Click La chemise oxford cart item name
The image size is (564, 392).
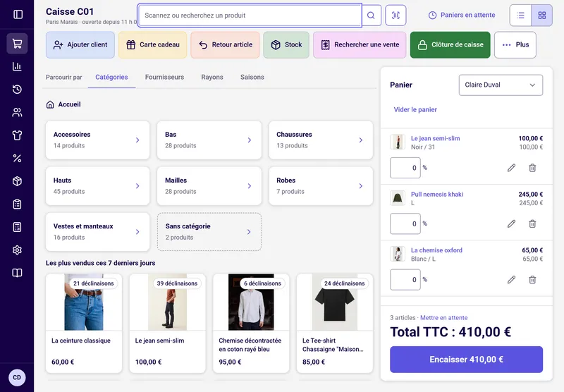click(x=436, y=250)
